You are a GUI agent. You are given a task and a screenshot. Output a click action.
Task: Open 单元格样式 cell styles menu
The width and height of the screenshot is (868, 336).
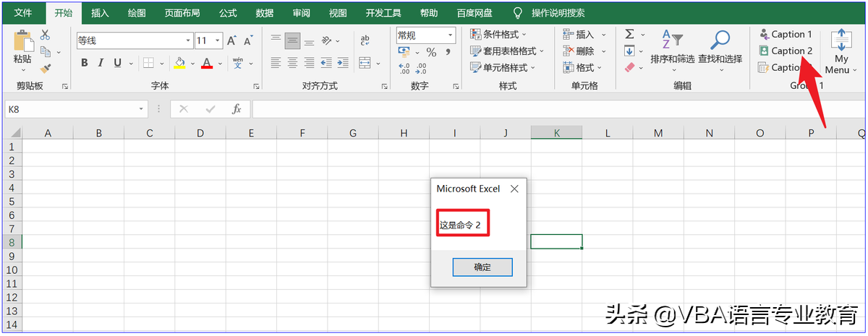point(503,67)
